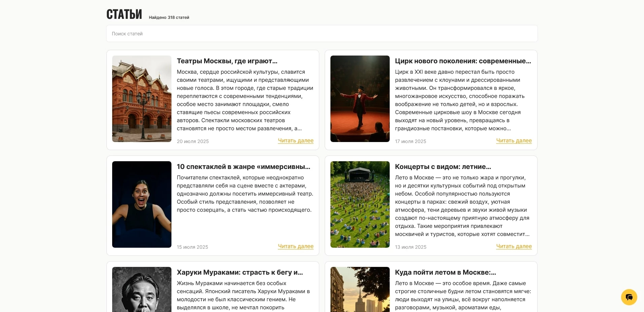This screenshot has height=312, width=644.
Task: Open the article Концерты с видом
Action: pos(443,167)
